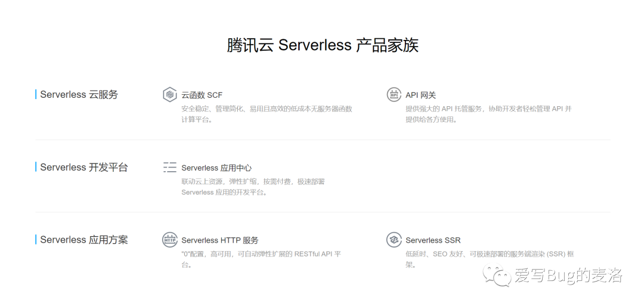The height and width of the screenshot is (306, 644).
Task: Click the description mentioning RESTful API 平台
Action: (x=261, y=259)
